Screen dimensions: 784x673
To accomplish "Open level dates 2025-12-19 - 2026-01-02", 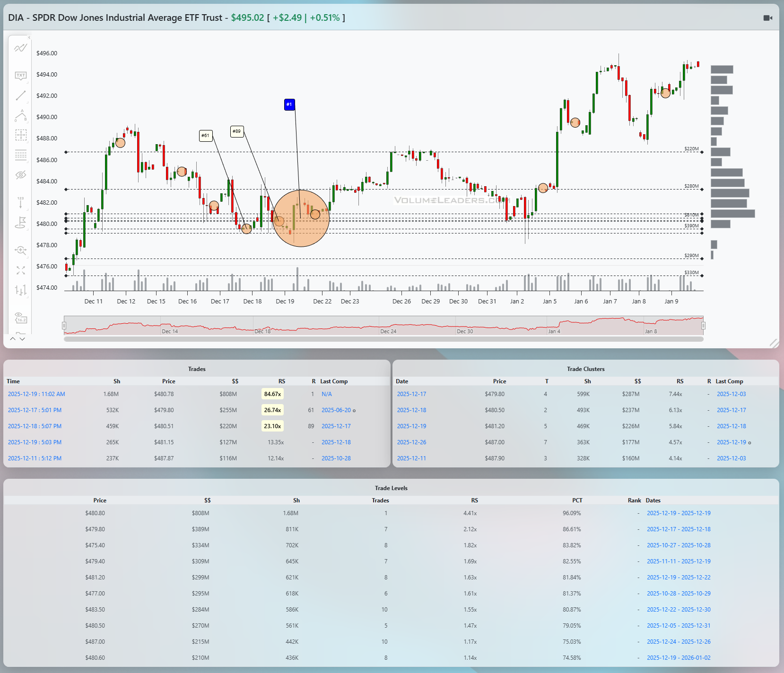I will pyautogui.click(x=679, y=658).
